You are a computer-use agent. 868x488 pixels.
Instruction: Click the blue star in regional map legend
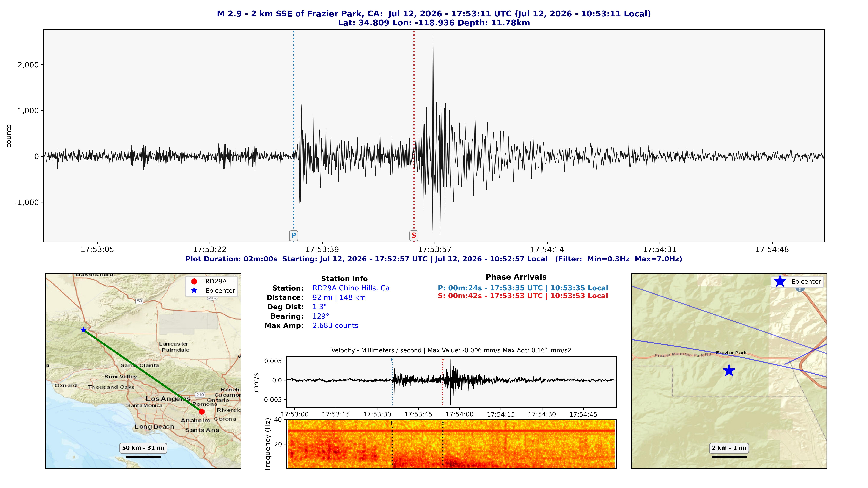tap(194, 291)
